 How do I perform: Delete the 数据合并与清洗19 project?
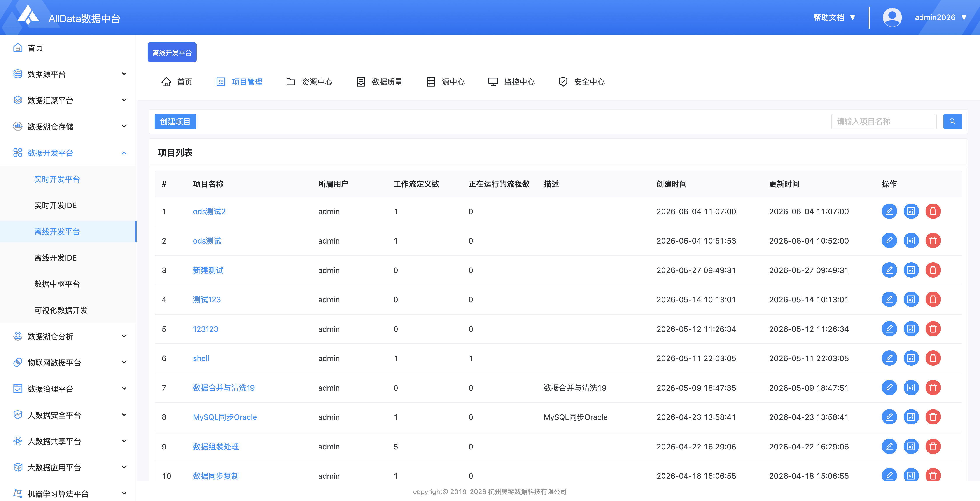pos(933,388)
